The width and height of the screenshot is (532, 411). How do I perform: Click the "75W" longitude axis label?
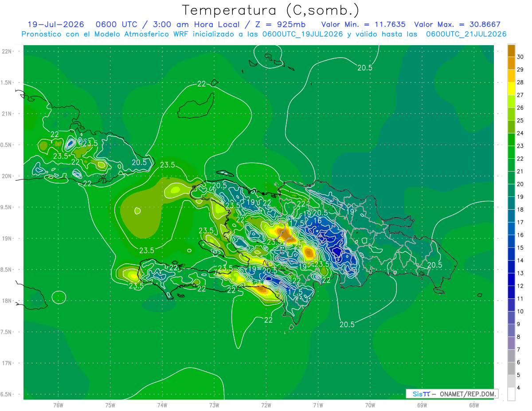pyautogui.click(x=110, y=405)
